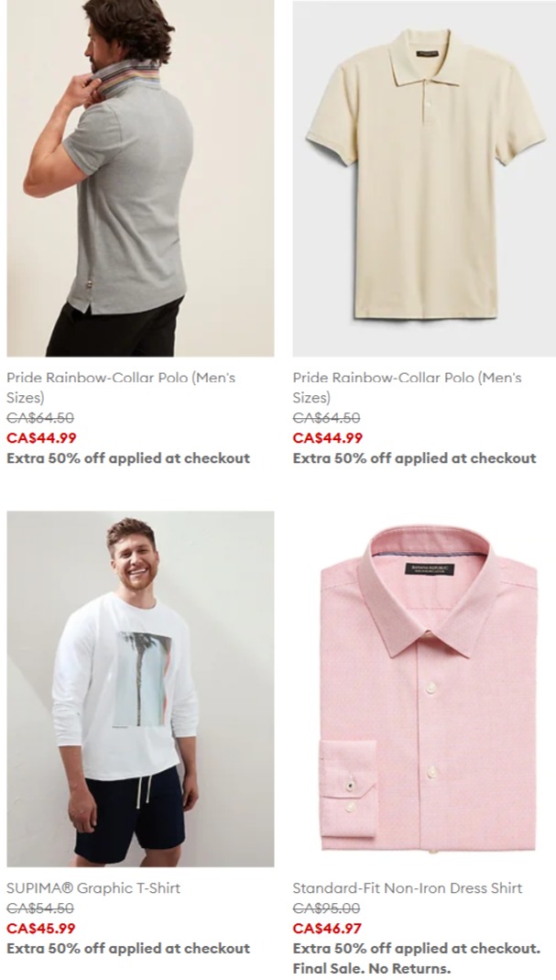
Task: Open the Standard-Fit Non-Iron Dress Shirt link
Action: [408, 888]
